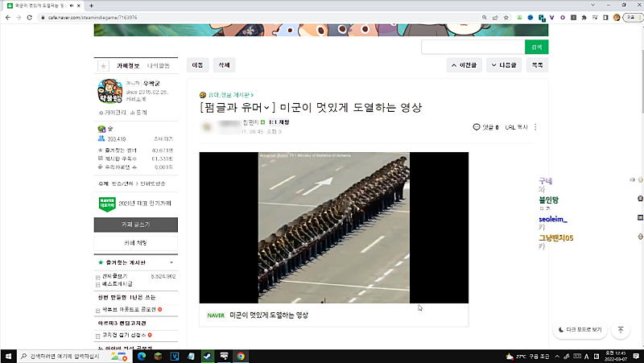Screen dimensions: 644x363
Task: Click the 이동 move button
Action: 197,65
